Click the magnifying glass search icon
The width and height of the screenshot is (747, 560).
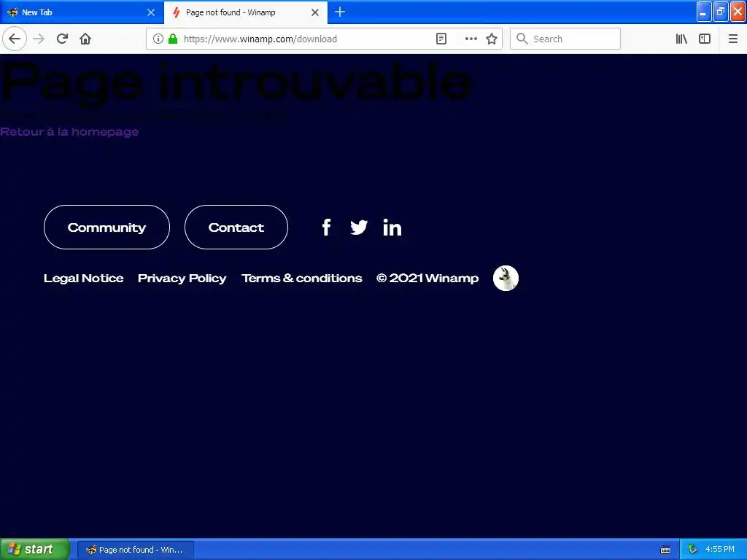point(522,39)
